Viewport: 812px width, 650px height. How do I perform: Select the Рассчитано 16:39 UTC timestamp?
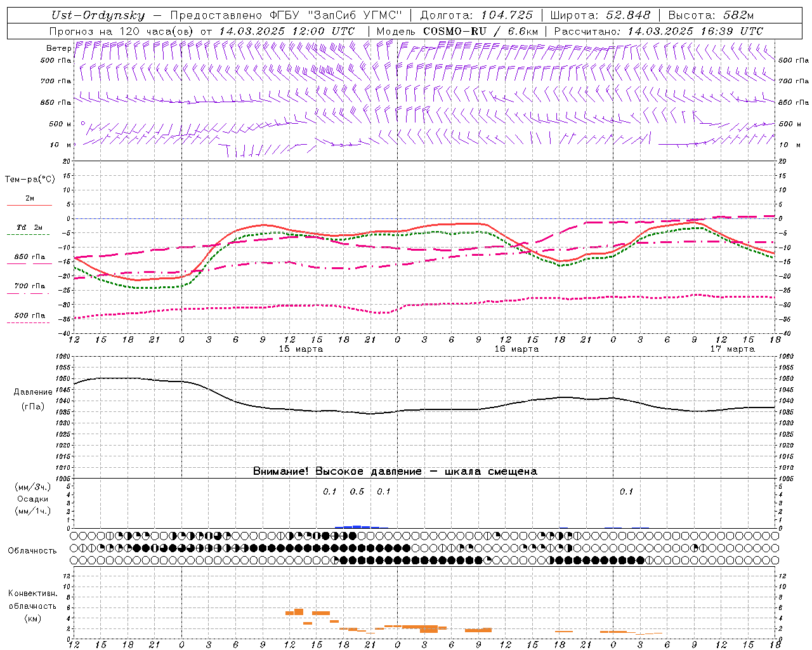[658, 30]
